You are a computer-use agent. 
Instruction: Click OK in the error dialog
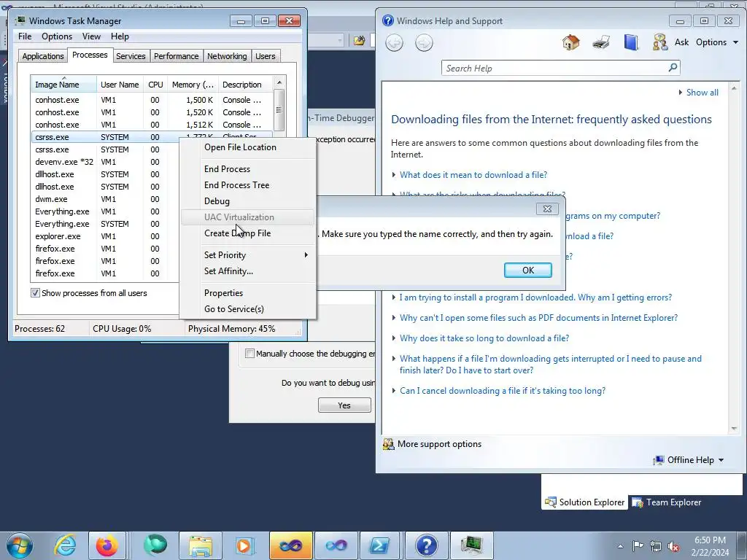coord(528,270)
